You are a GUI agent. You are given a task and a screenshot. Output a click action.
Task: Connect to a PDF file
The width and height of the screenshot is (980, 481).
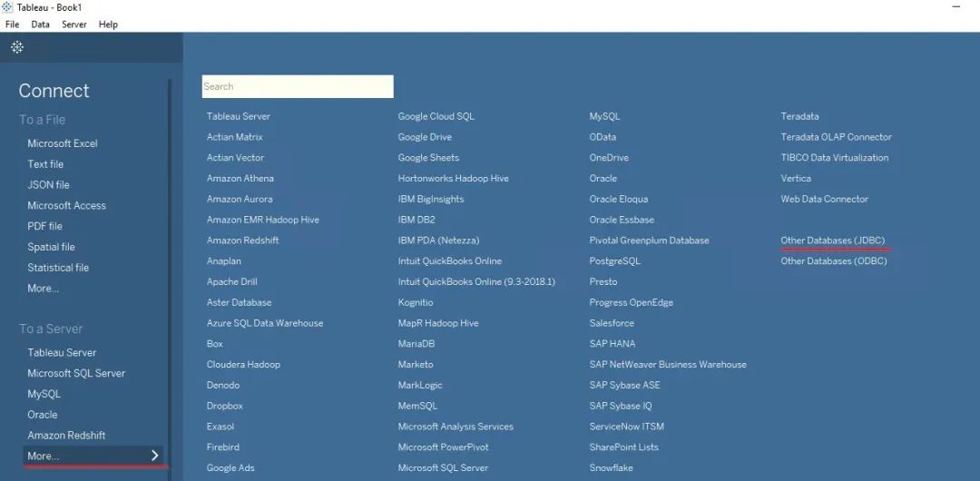[x=45, y=226]
